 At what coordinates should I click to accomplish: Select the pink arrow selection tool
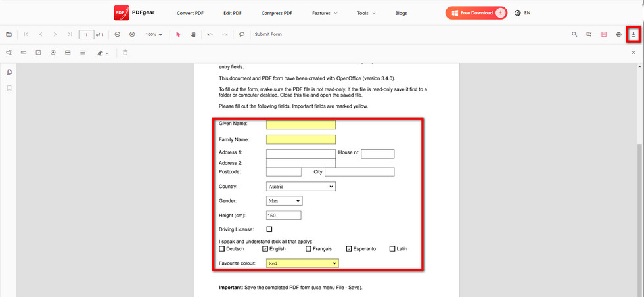pos(178,35)
